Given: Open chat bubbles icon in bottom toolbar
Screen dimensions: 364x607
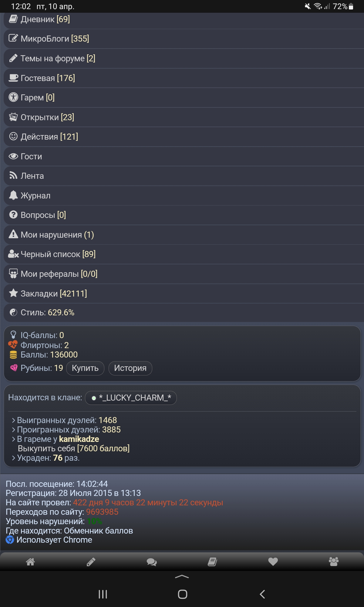Looking at the screenshot, I should point(152,562).
